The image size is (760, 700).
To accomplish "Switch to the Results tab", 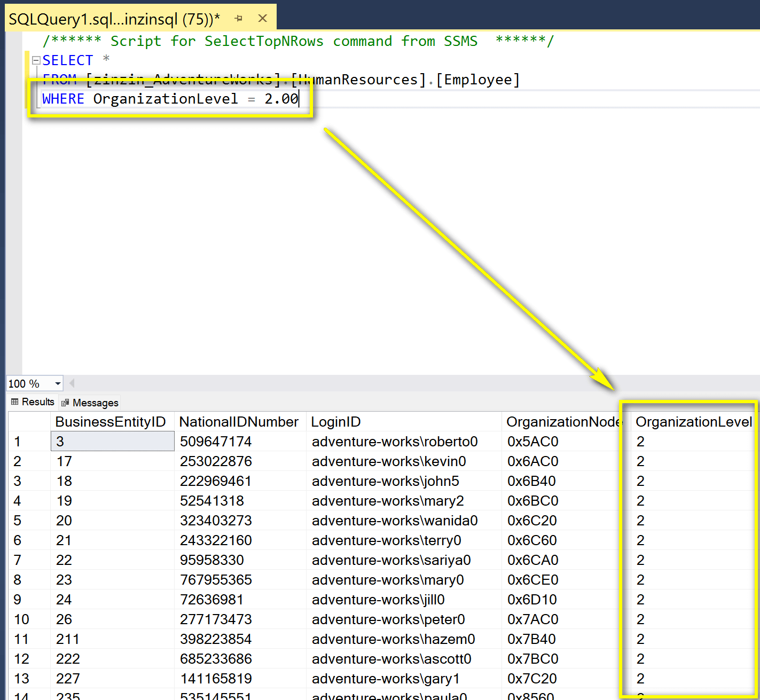I will coord(33,402).
